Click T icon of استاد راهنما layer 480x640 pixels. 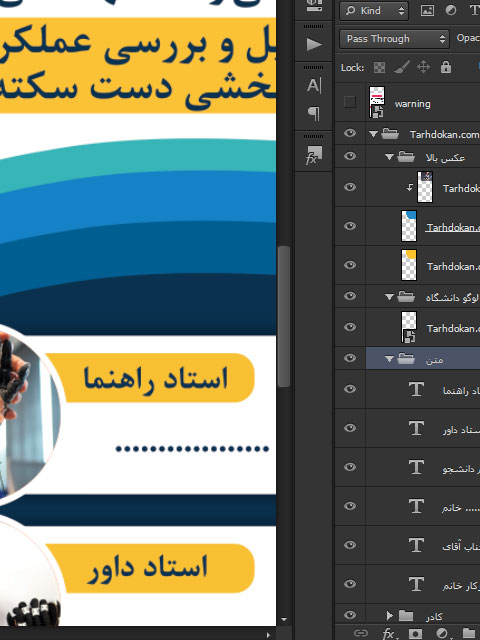[x=416, y=389]
